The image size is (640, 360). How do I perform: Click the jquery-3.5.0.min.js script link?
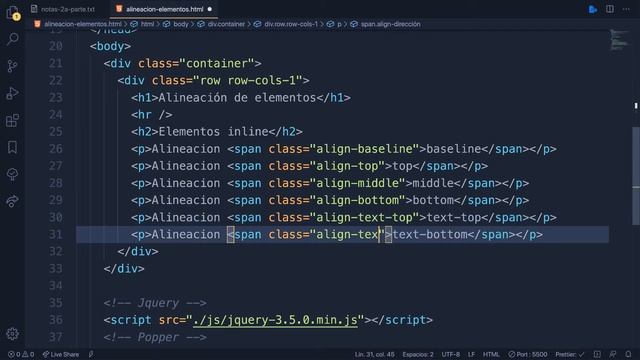(275, 320)
